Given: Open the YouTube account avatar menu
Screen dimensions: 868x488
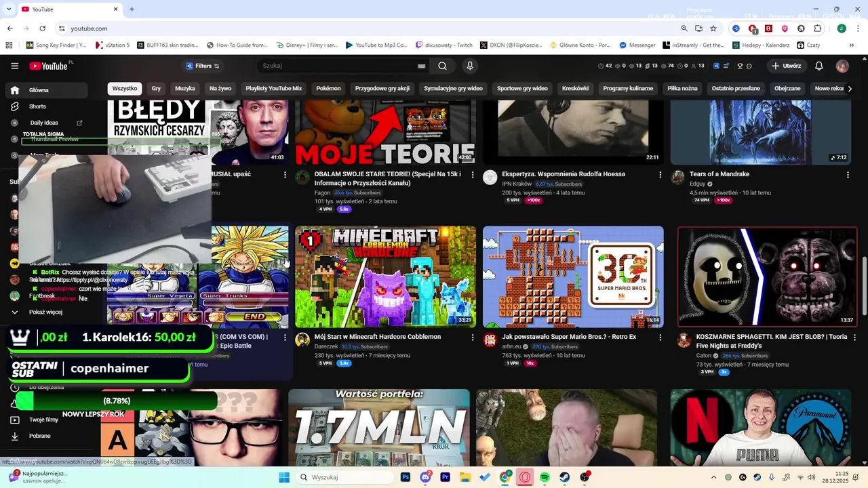Looking at the screenshot, I should tap(842, 66).
